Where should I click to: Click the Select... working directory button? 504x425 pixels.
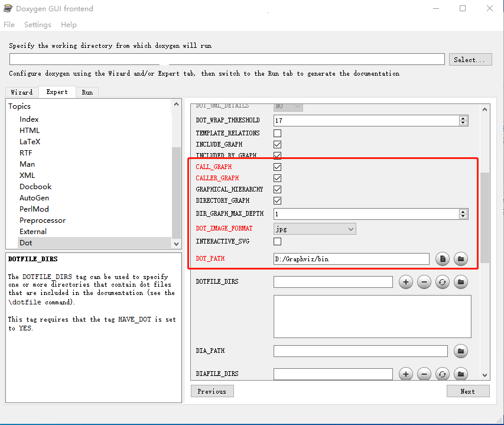tap(470, 60)
